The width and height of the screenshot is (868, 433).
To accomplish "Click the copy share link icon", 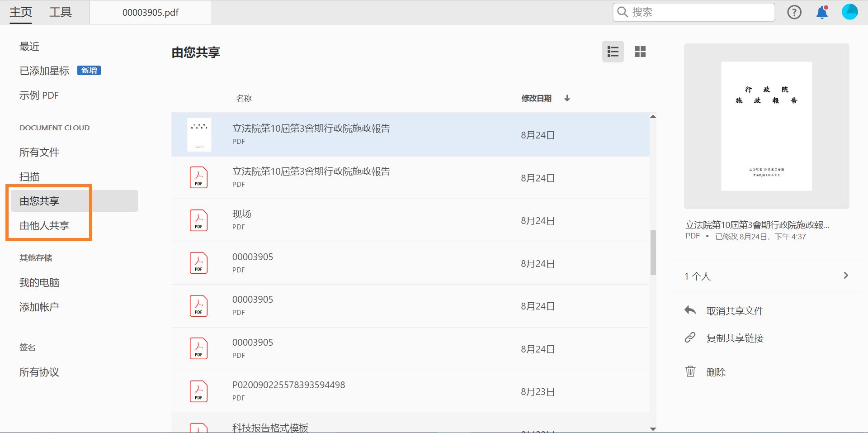I will coord(690,338).
